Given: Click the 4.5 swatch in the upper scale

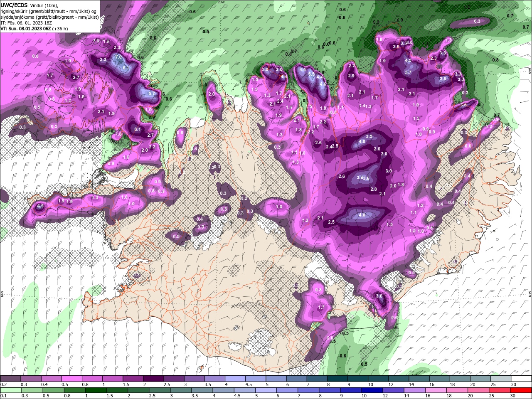Looking at the screenshot, I should (x=256, y=378).
